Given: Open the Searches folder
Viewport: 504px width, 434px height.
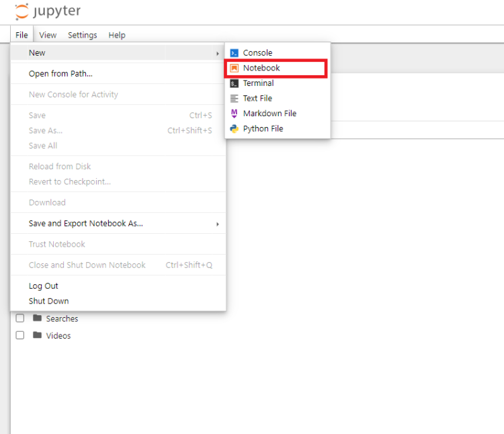Looking at the screenshot, I should (62, 318).
